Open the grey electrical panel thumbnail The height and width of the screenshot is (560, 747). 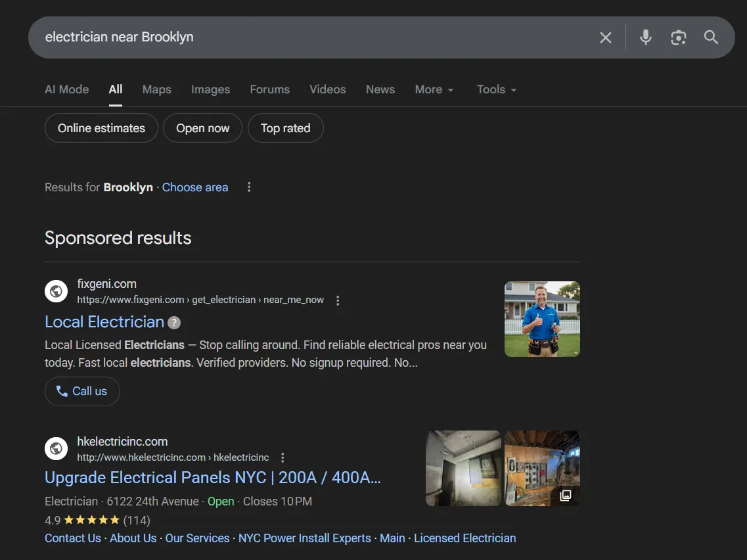click(463, 469)
